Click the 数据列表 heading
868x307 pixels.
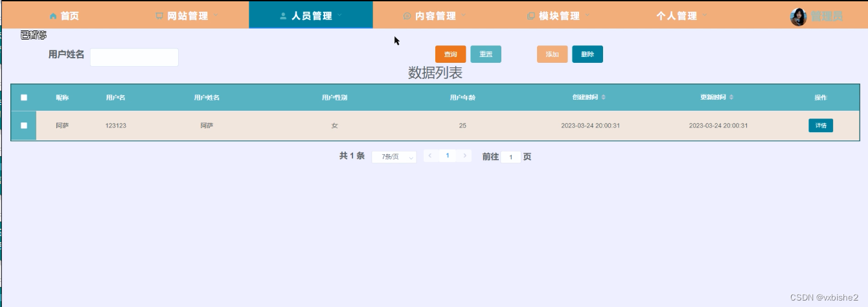tap(435, 73)
